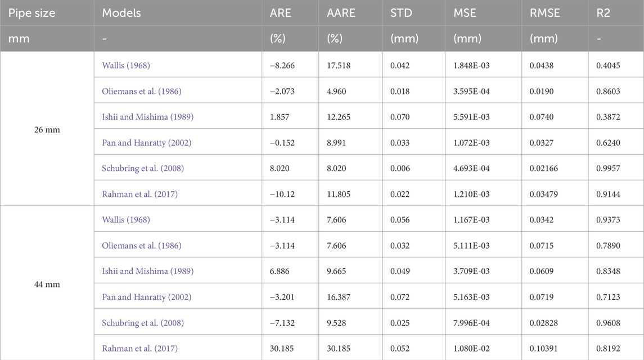Click Ishii and Mishima (1989) in 44 mm rows

coord(148,271)
